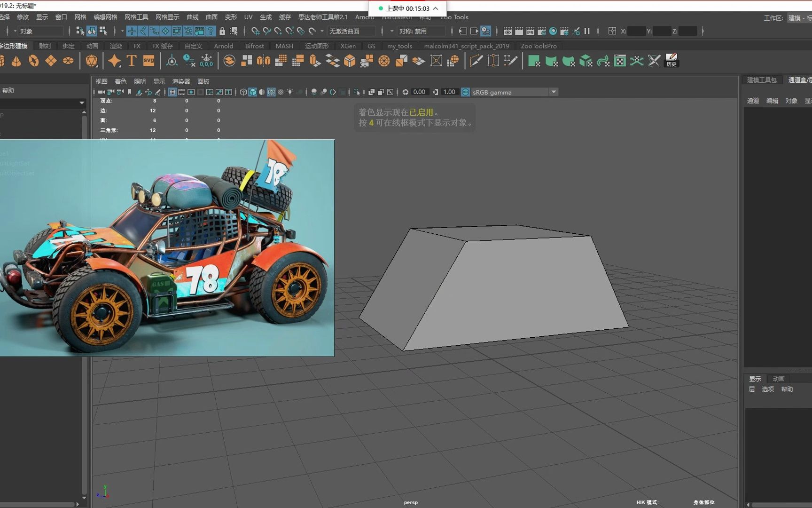The height and width of the screenshot is (508, 812).
Task: Click the polygon cone shelf icon
Action: [16, 61]
